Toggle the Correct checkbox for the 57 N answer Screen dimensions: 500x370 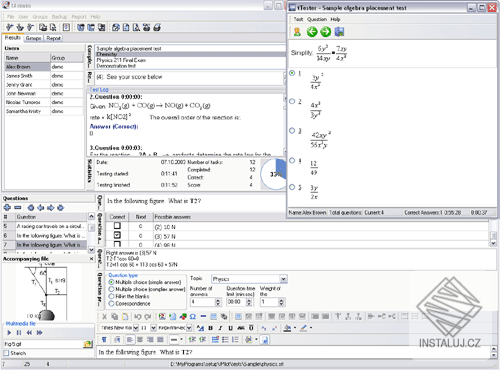point(117,235)
